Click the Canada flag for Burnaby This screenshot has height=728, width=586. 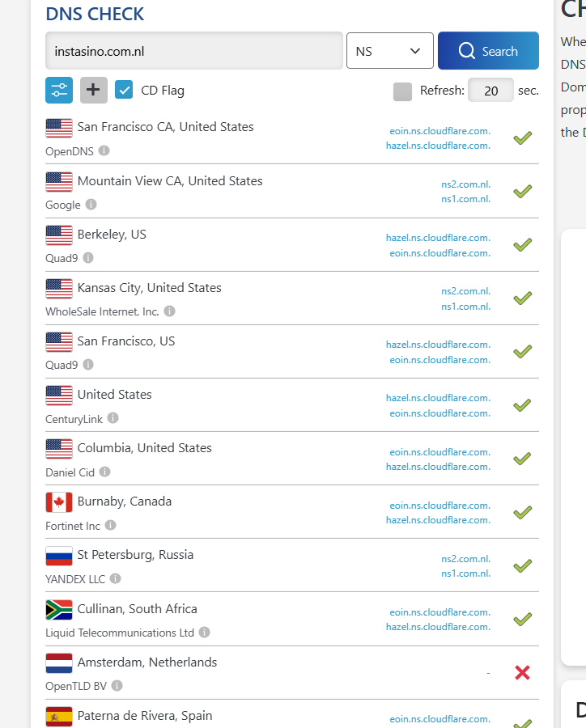(x=59, y=502)
